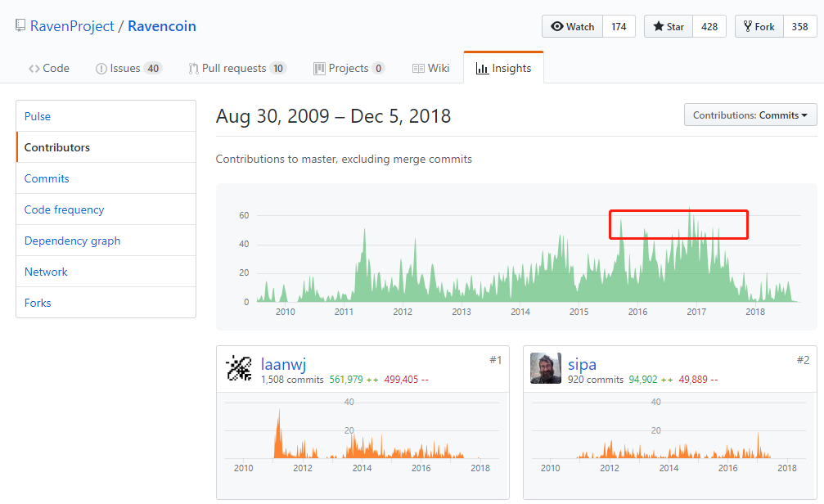Open laanwj's 1,508 commits link
This screenshot has width=824, height=504.
tap(292, 380)
